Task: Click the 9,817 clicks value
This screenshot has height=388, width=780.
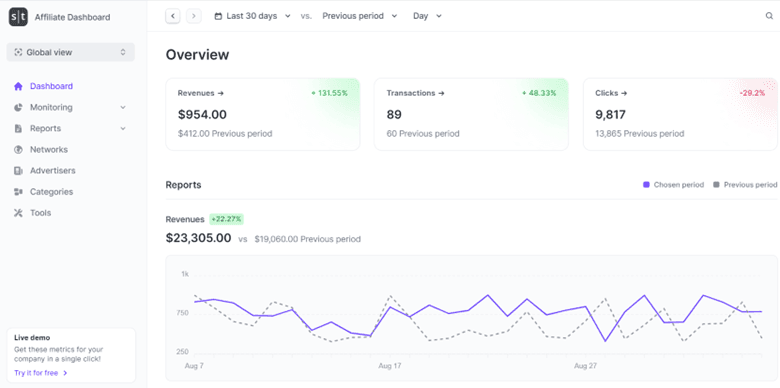Action: 610,115
